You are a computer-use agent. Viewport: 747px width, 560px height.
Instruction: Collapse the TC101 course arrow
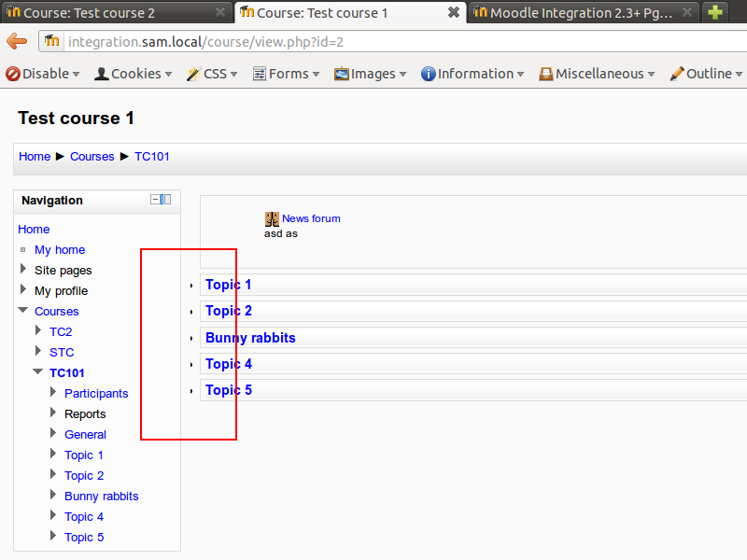tap(38, 371)
